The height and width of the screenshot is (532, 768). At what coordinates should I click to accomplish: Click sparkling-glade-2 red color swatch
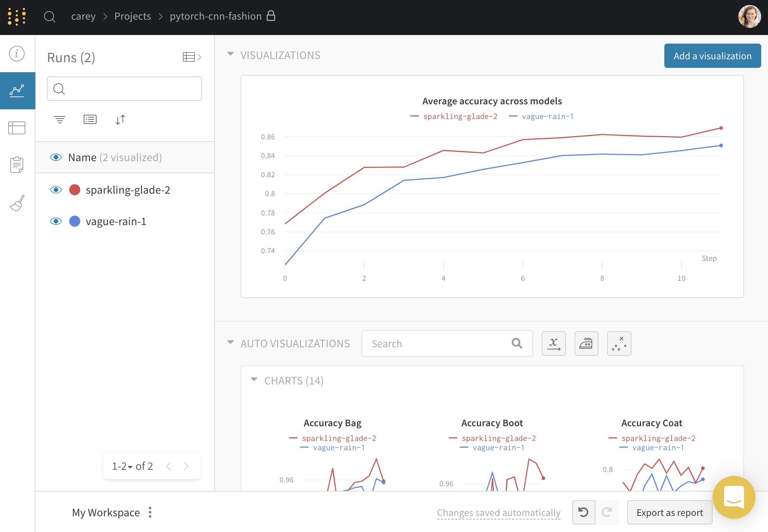(75, 190)
